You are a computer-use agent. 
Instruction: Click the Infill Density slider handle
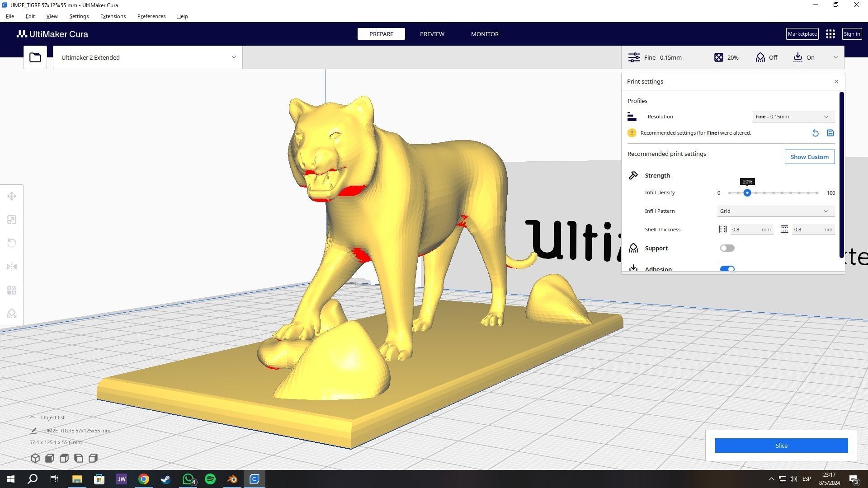[747, 193]
